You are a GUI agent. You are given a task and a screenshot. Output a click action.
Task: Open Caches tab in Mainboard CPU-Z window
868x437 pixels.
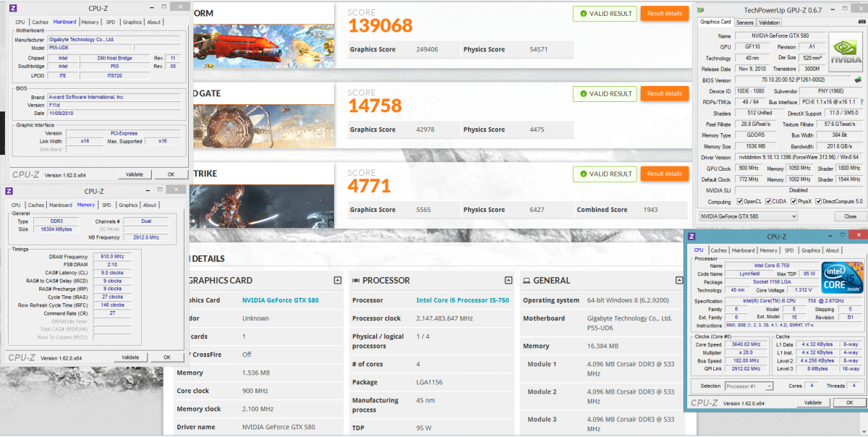(x=41, y=22)
